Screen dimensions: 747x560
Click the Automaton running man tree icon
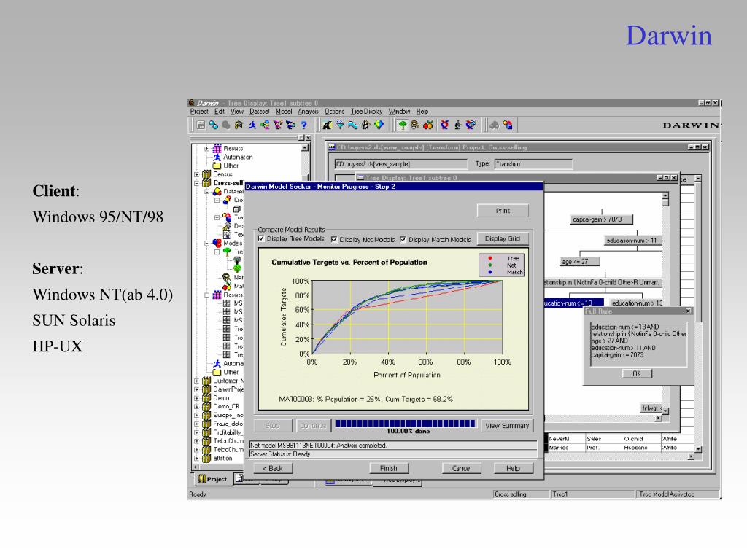[217, 157]
